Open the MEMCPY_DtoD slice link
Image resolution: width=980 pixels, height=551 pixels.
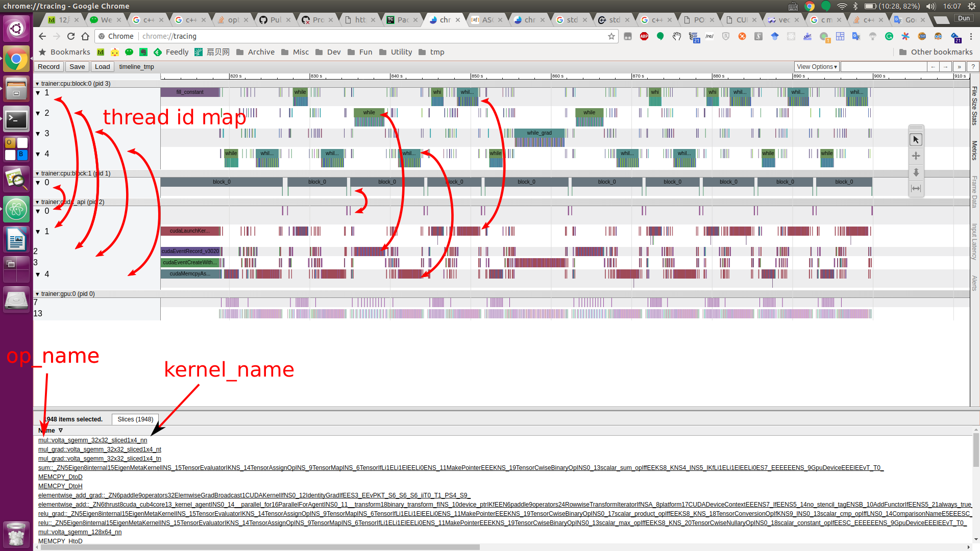(x=60, y=477)
